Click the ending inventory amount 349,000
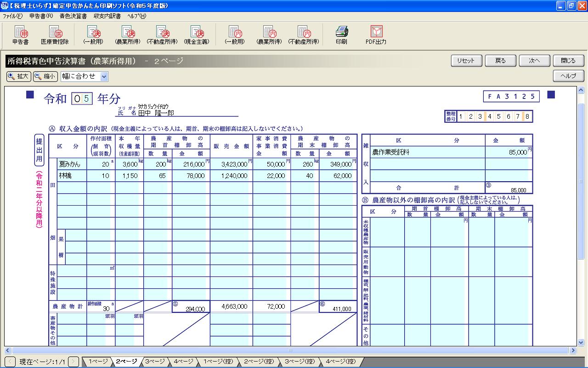This screenshot has height=368, width=588. (x=338, y=164)
